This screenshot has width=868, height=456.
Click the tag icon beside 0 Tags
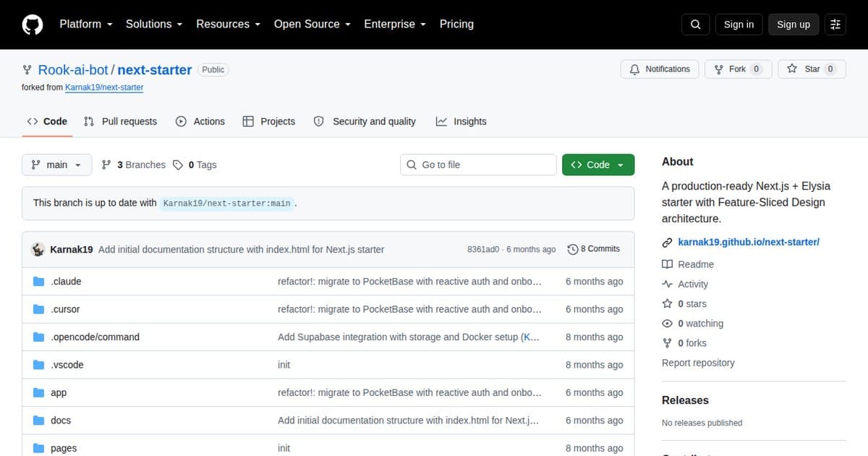(x=178, y=165)
